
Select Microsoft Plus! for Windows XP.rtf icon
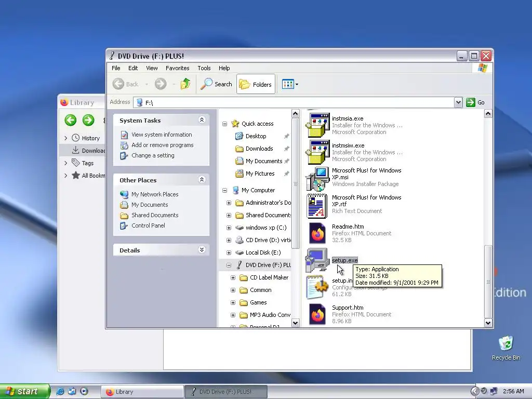(317, 206)
